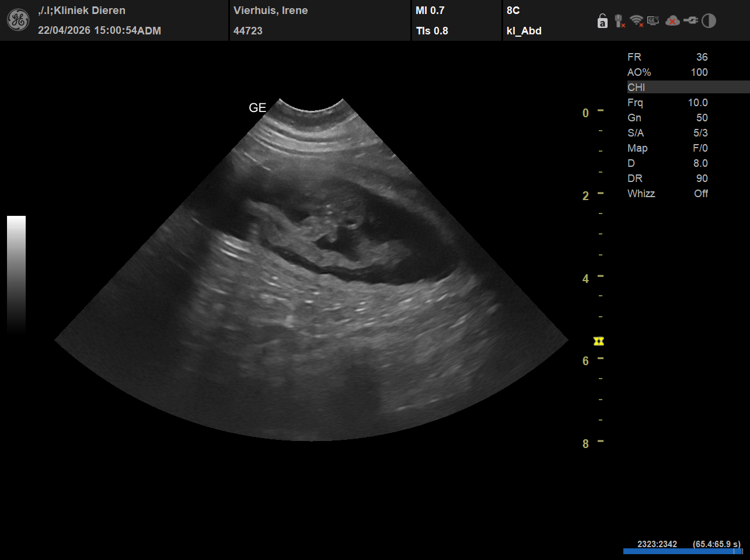Toggle the half-circle contrast icon
This screenshot has width=750, height=560.
point(709,21)
